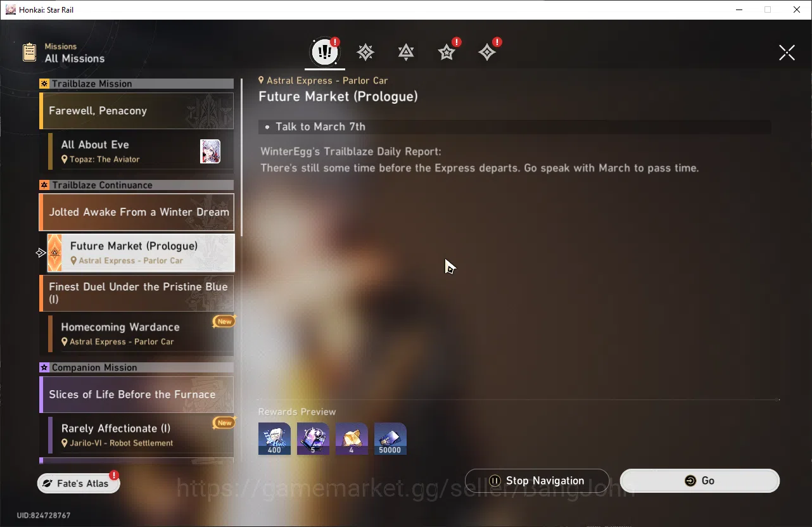Screen dimensions: 812x527
Task: Inspect the reward icon showing 5
Action: click(313, 438)
